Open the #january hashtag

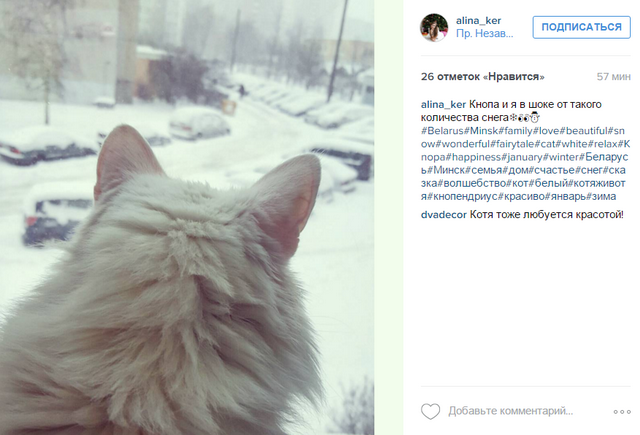click(x=522, y=157)
